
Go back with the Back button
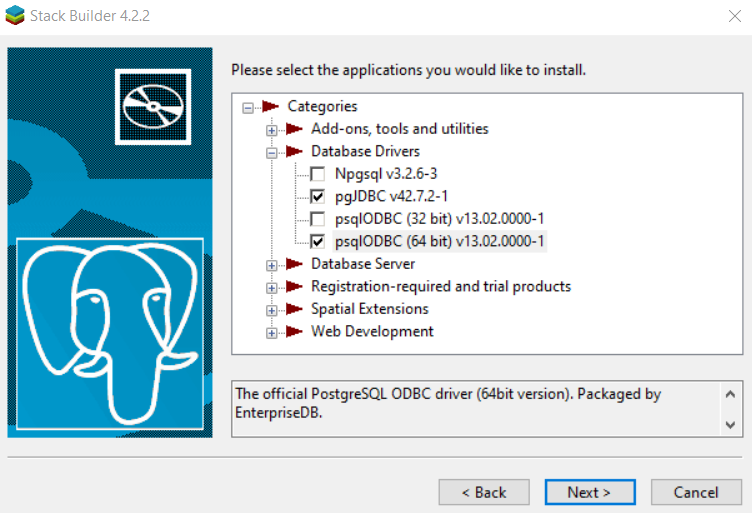click(483, 492)
